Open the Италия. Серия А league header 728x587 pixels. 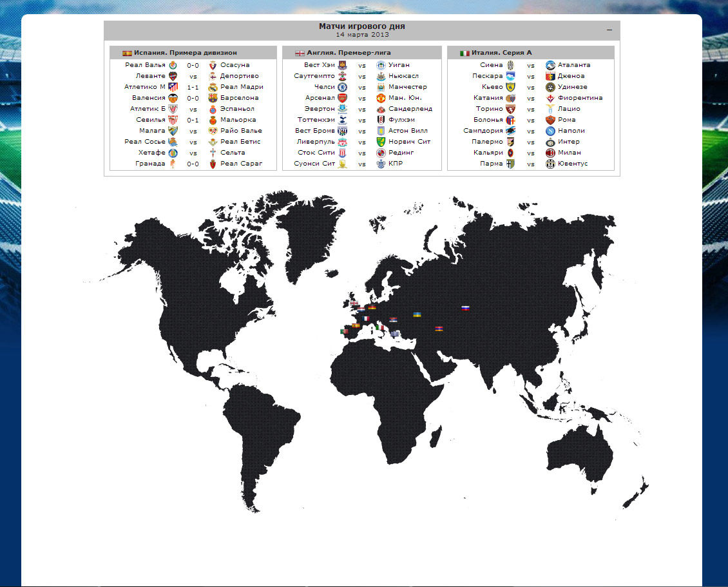501,52
